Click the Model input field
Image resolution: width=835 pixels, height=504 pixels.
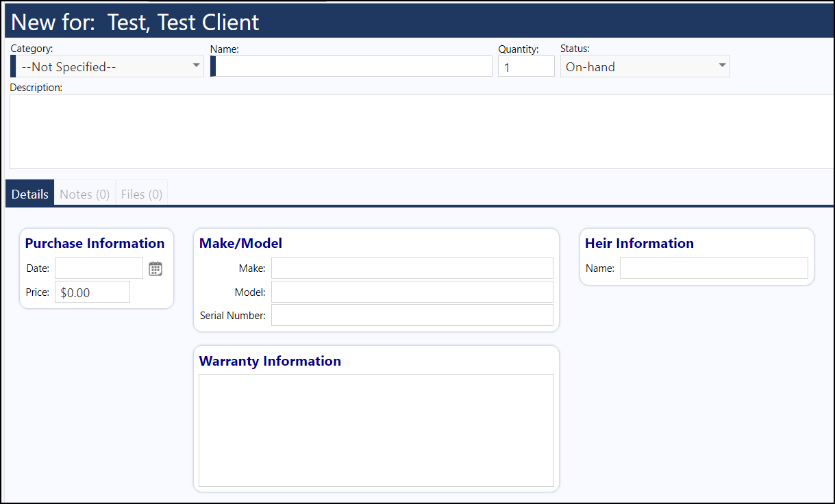pos(412,292)
